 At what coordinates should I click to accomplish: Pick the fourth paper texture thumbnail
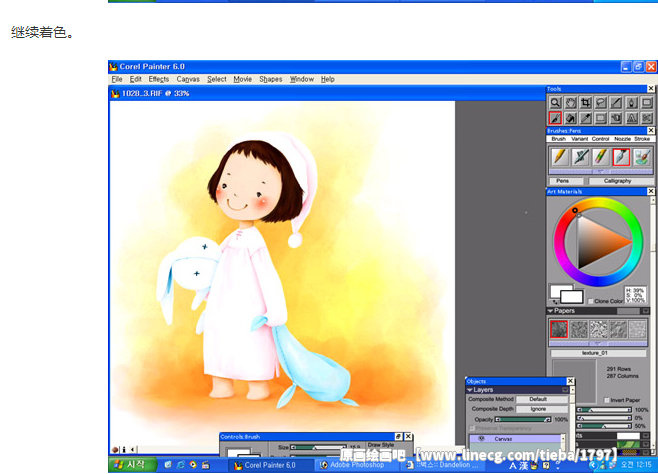click(x=618, y=329)
